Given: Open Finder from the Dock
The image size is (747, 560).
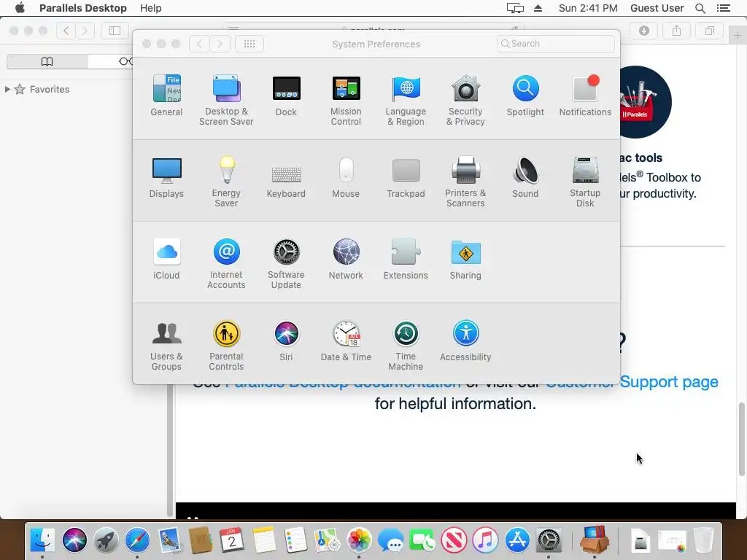Looking at the screenshot, I should (42, 540).
